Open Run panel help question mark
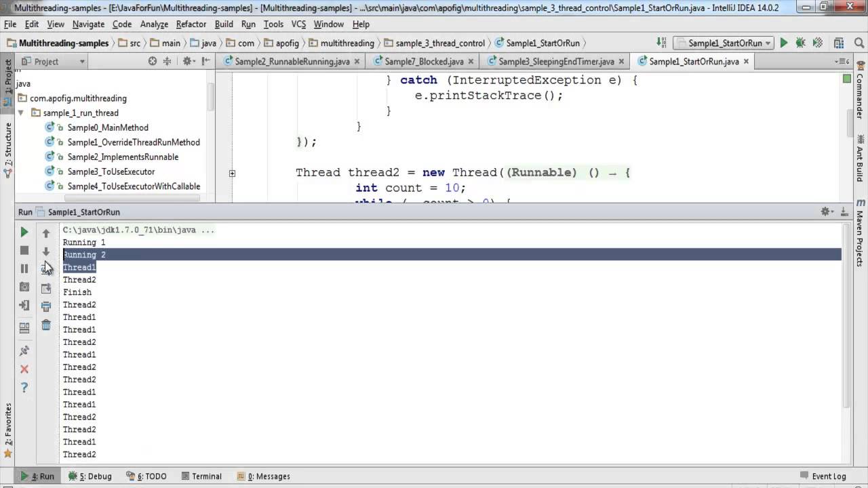The image size is (868, 488). (24, 387)
